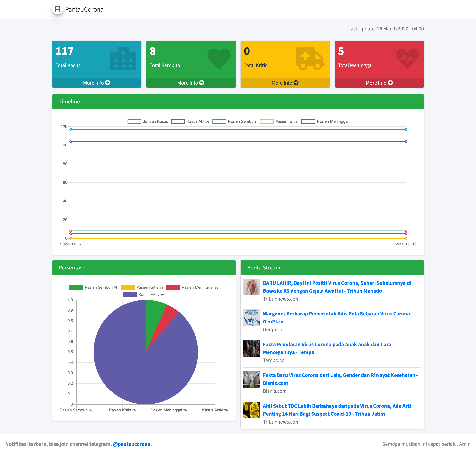
Task: Toggle Pasien Meninggal line in Timeline legend
Action: click(325, 121)
